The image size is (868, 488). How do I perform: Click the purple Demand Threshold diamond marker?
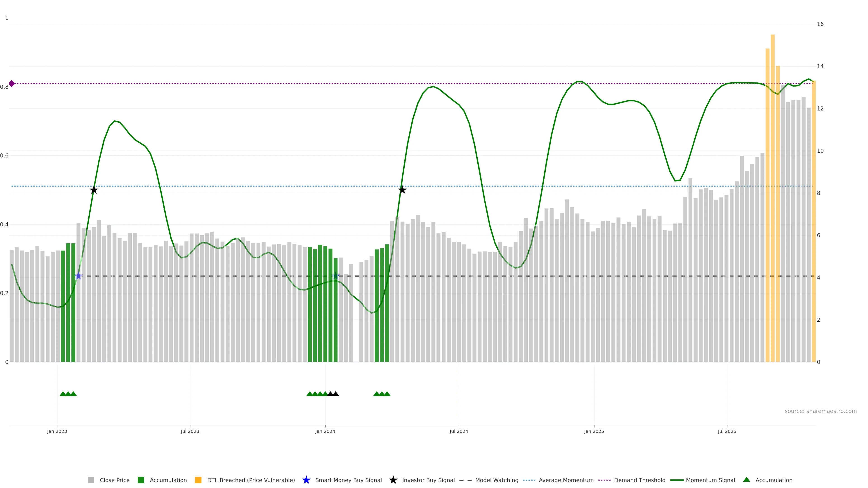coord(12,84)
